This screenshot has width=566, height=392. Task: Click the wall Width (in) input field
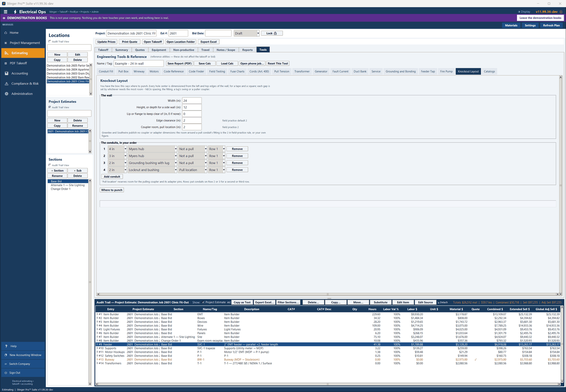[x=192, y=101]
